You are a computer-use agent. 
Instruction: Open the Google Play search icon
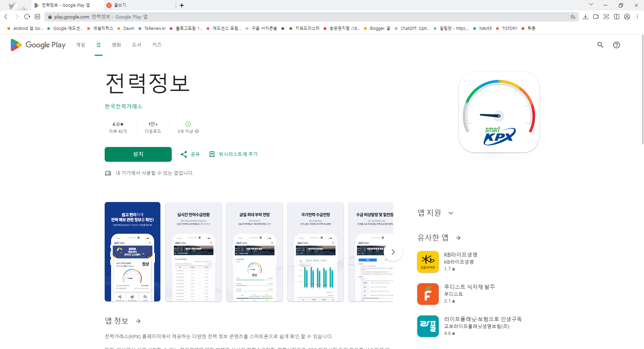[x=600, y=45]
